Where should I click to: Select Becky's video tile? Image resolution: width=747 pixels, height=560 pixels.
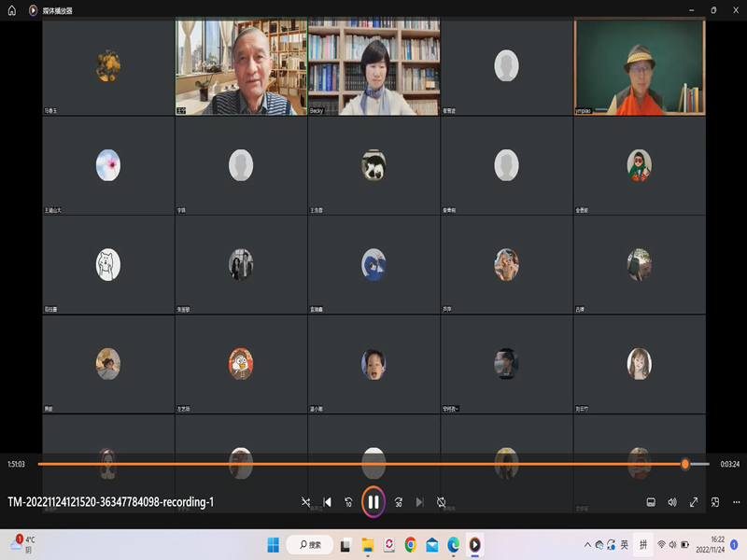point(373,67)
